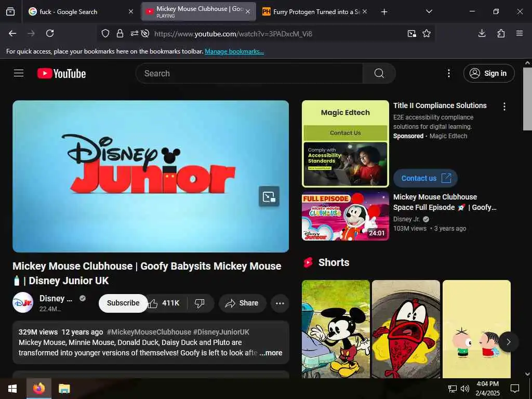Screen dimensions: 532x399
Task: Expand the list all tabs dropdown
Action: pyautogui.click(x=429, y=11)
